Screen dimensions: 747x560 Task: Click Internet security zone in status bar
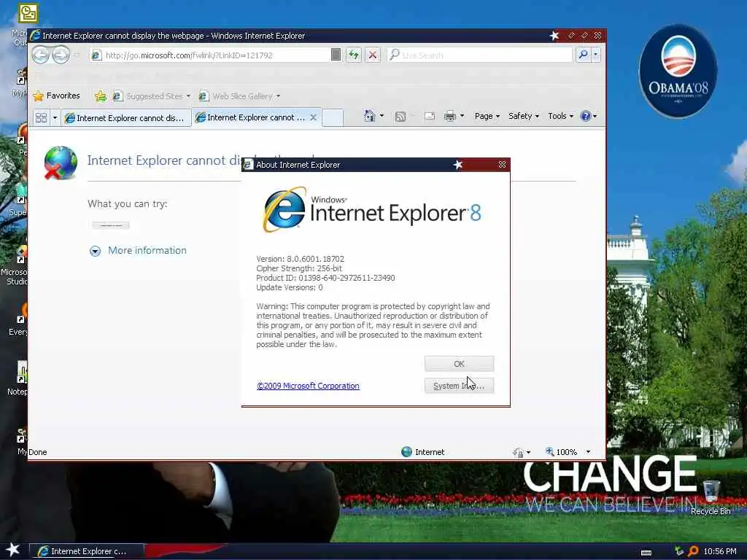pos(423,452)
